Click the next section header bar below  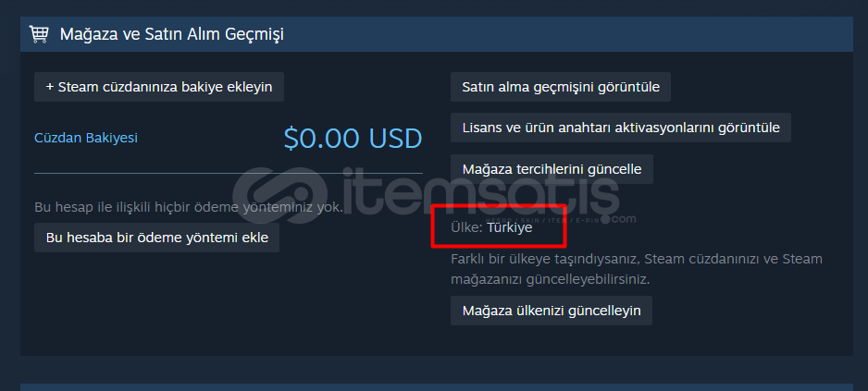pyautogui.click(x=436, y=387)
